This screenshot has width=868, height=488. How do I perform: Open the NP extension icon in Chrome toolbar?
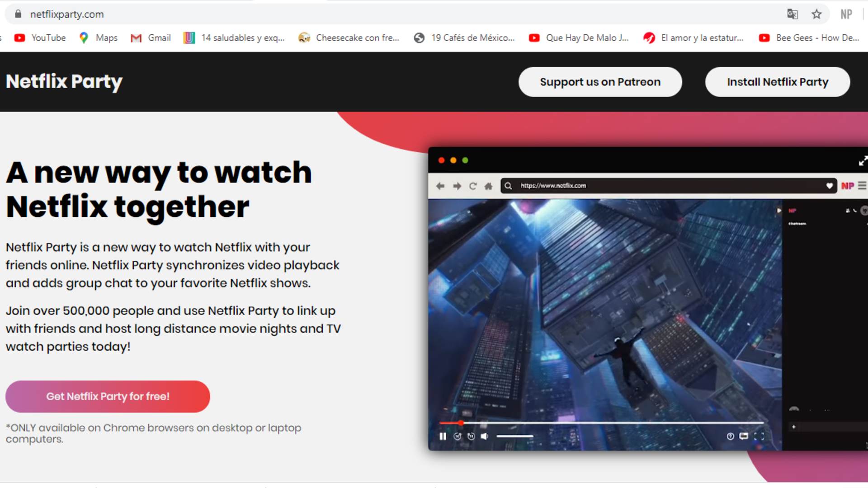pos(846,14)
